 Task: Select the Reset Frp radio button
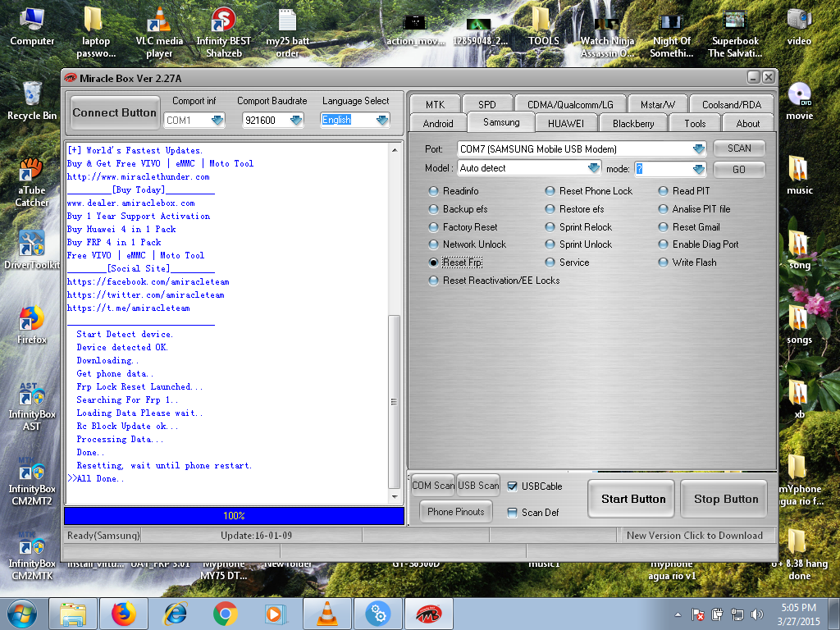point(433,262)
